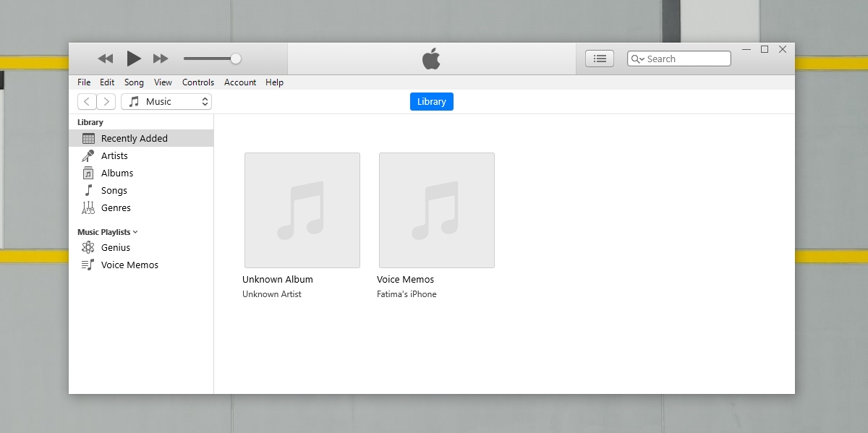The height and width of the screenshot is (433, 868).
Task: Click the Search input field
Action: tap(679, 59)
